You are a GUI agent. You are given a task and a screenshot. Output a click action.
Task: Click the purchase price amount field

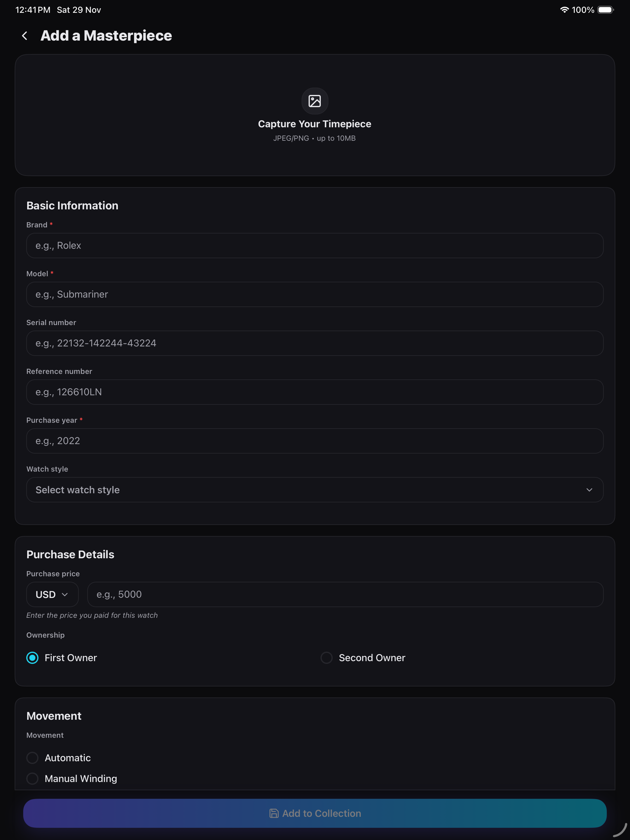(345, 594)
